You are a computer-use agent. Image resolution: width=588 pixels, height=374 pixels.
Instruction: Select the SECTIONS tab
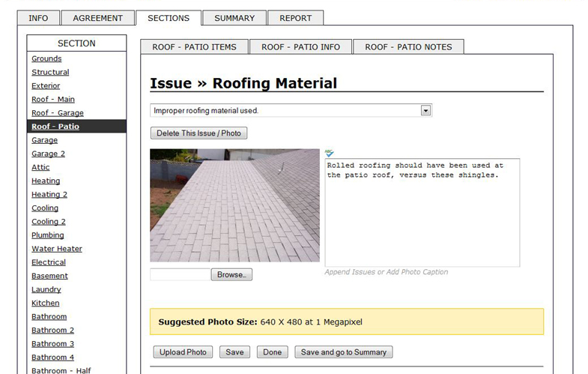(x=169, y=18)
